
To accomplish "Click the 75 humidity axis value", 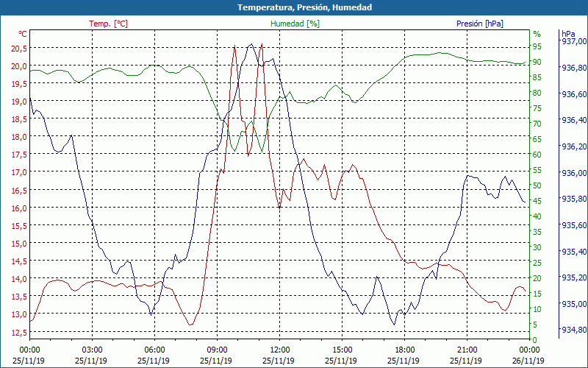I will point(537,108).
